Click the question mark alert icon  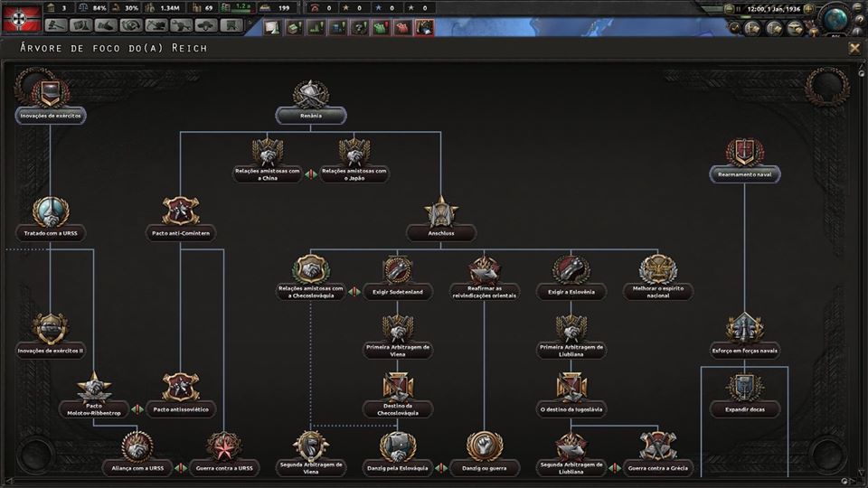point(359,26)
